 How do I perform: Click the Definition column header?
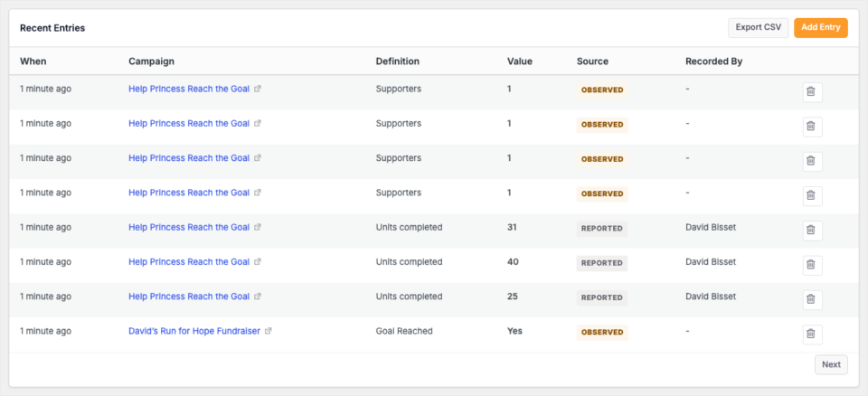398,61
